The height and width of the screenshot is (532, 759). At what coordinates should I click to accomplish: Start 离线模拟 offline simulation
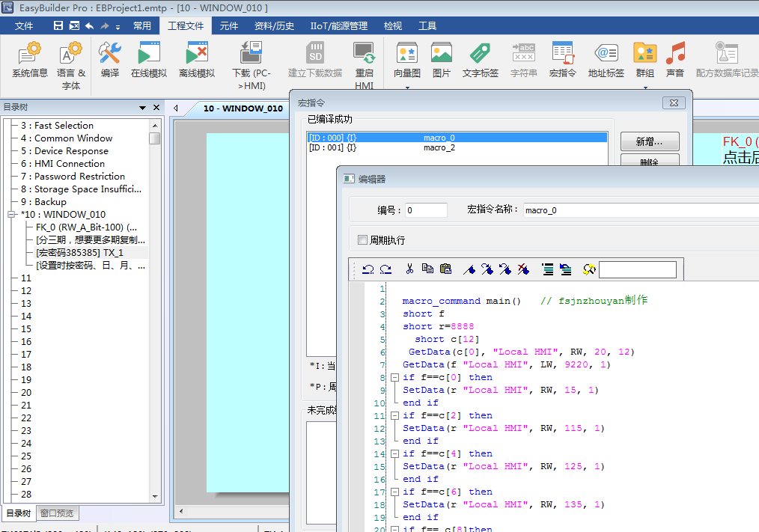click(197, 60)
